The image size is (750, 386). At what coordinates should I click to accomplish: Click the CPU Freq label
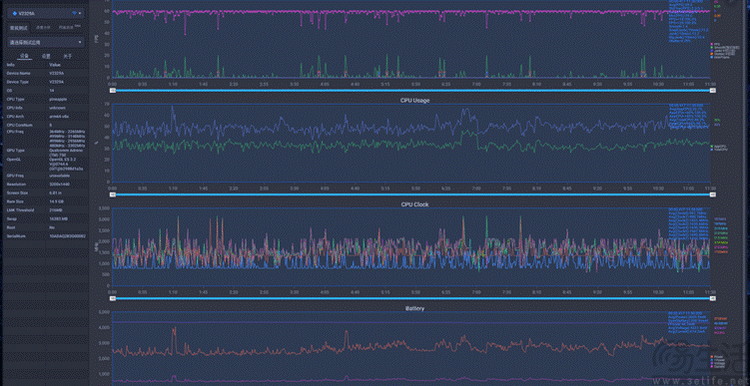[15, 131]
